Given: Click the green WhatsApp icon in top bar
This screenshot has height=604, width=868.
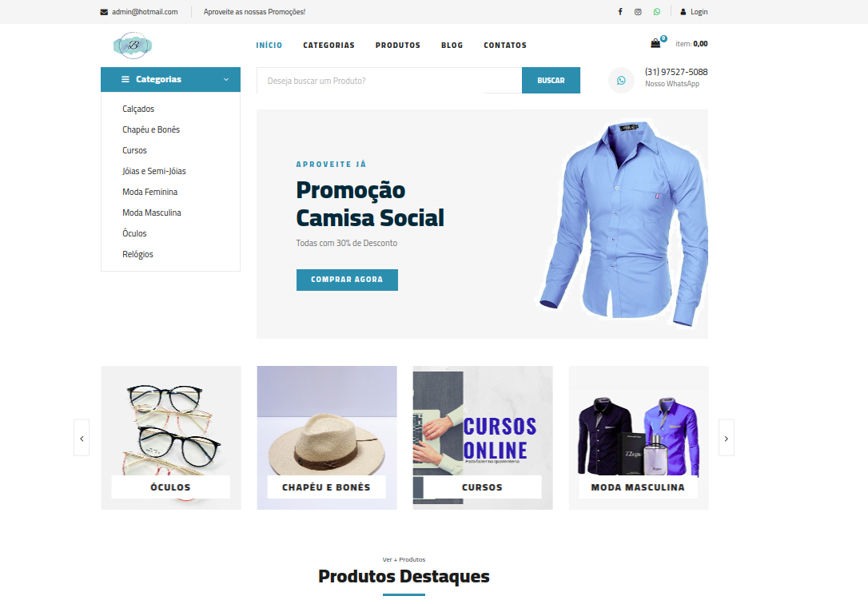Looking at the screenshot, I should pyautogui.click(x=656, y=12).
